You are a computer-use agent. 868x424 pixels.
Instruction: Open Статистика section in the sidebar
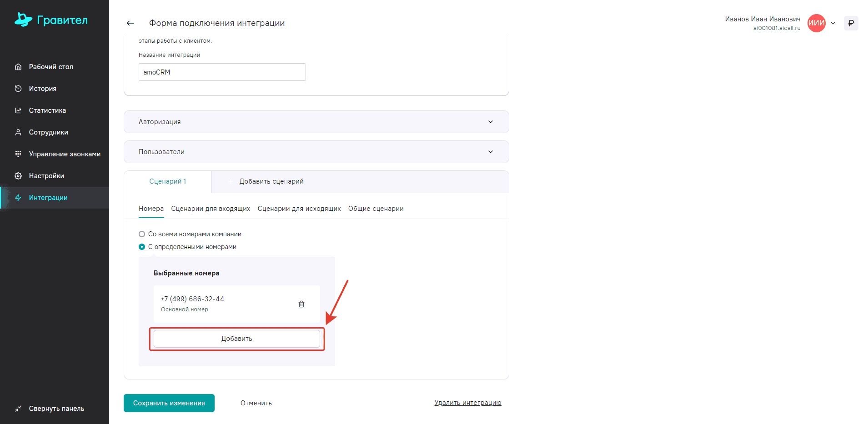coord(47,110)
